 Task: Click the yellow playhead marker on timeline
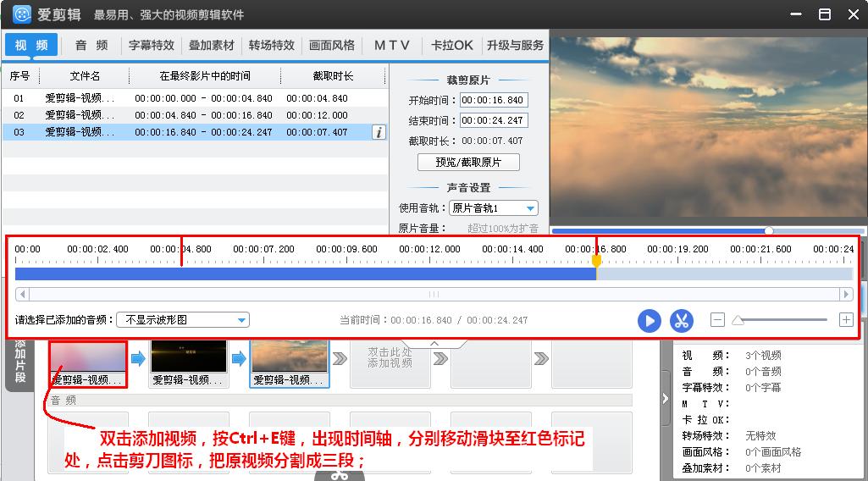pos(596,260)
